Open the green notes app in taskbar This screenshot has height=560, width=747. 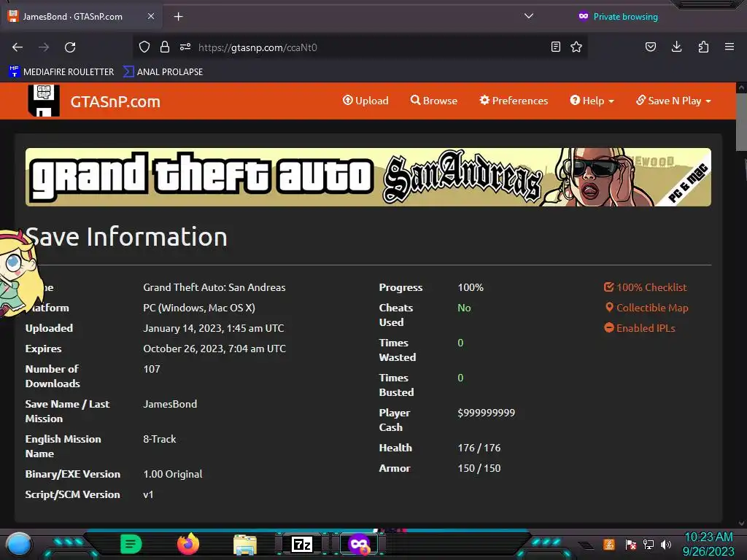point(131,544)
